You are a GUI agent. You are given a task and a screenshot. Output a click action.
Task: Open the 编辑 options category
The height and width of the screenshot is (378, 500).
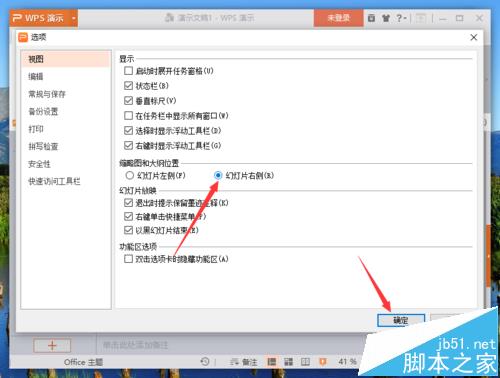[x=36, y=76]
